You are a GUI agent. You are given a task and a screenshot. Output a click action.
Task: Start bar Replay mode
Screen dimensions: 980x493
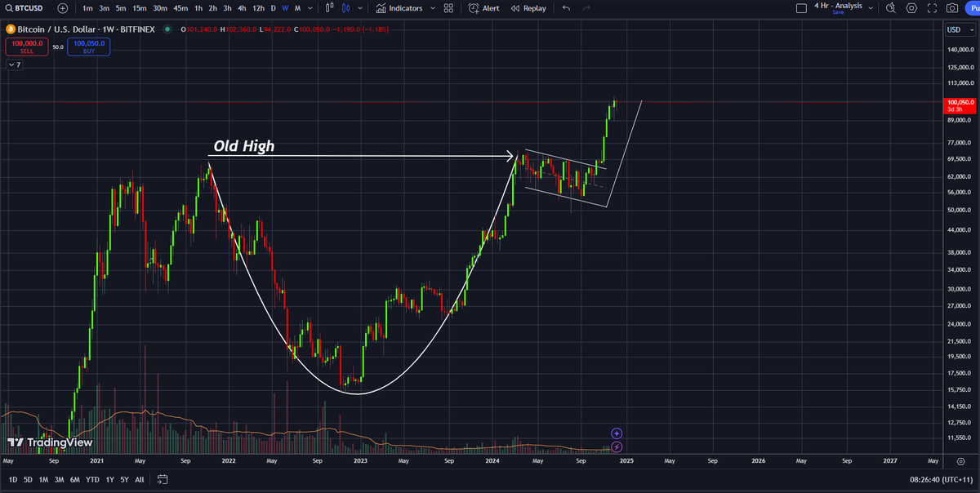tap(528, 8)
